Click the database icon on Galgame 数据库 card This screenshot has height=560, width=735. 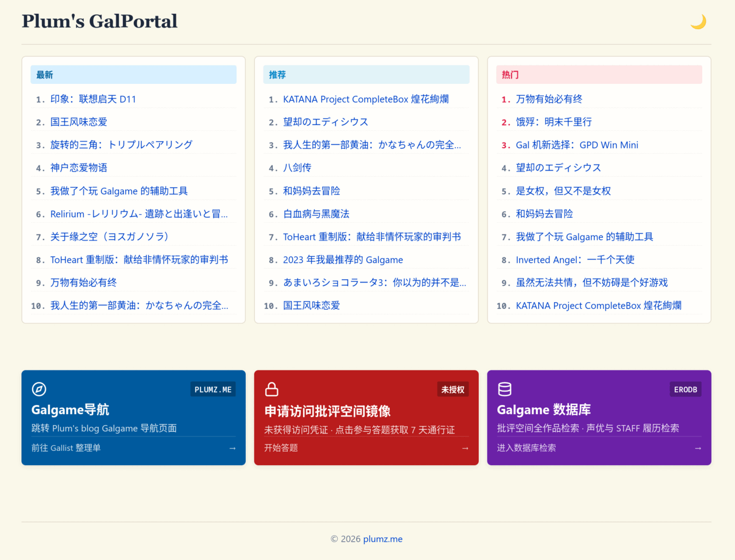pos(505,389)
